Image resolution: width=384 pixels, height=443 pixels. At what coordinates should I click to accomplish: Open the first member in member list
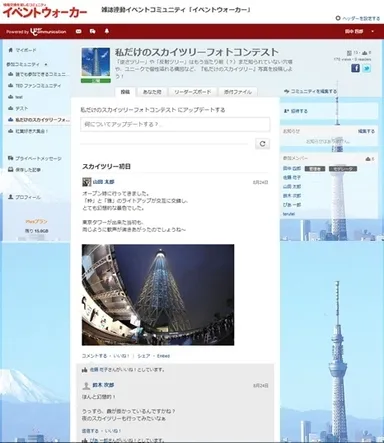292,168
